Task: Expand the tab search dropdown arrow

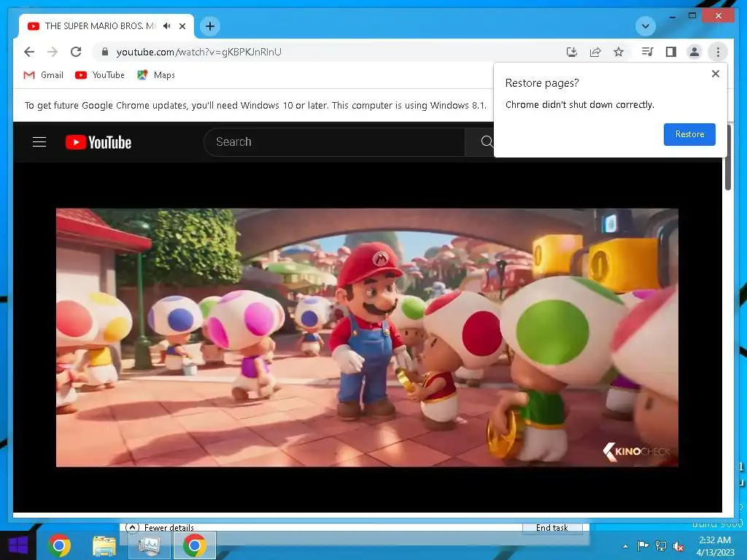Action: (x=646, y=26)
